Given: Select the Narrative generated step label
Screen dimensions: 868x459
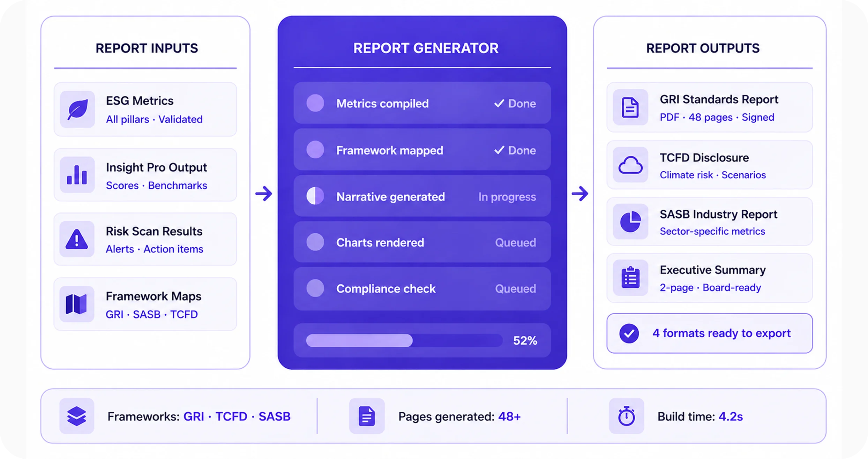Looking at the screenshot, I should point(390,197).
